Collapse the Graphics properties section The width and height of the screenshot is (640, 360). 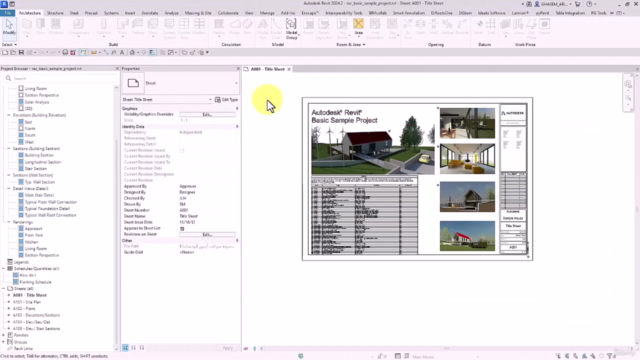coord(237,109)
